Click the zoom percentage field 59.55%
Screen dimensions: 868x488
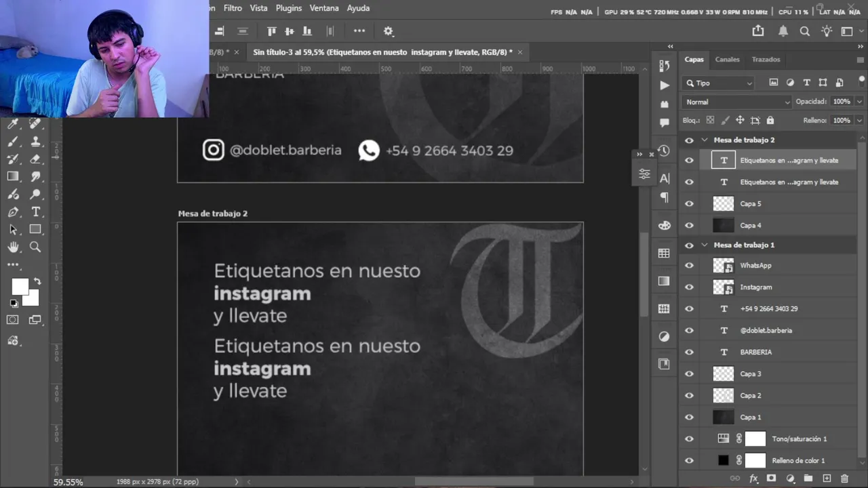(x=68, y=483)
